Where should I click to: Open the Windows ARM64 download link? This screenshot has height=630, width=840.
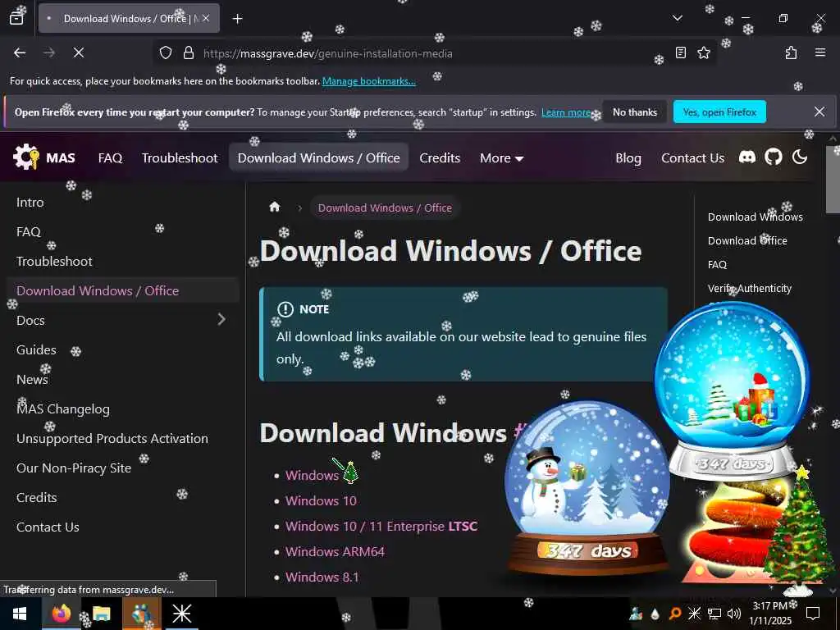click(335, 551)
